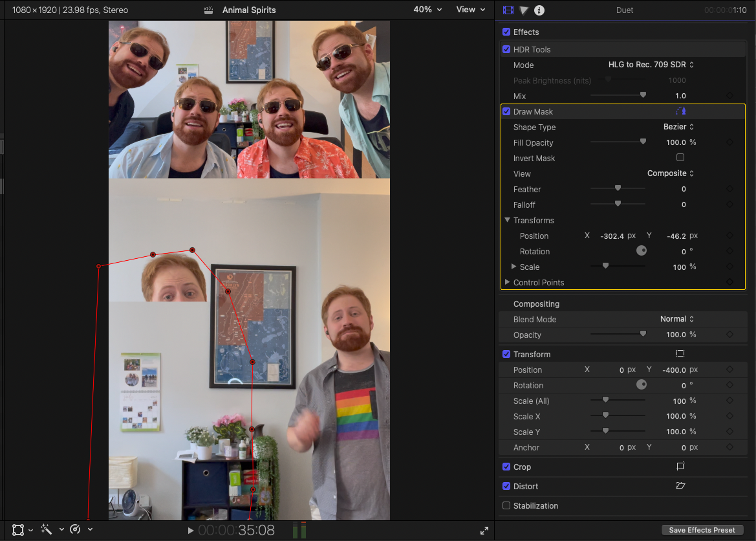Click the Compositing Opacity slider
The width and height of the screenshot is (756, 541).
coord(618,335)
